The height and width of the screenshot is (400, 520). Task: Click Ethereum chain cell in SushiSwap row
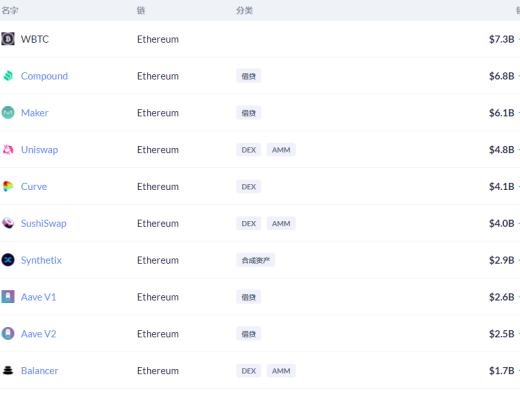158,223
